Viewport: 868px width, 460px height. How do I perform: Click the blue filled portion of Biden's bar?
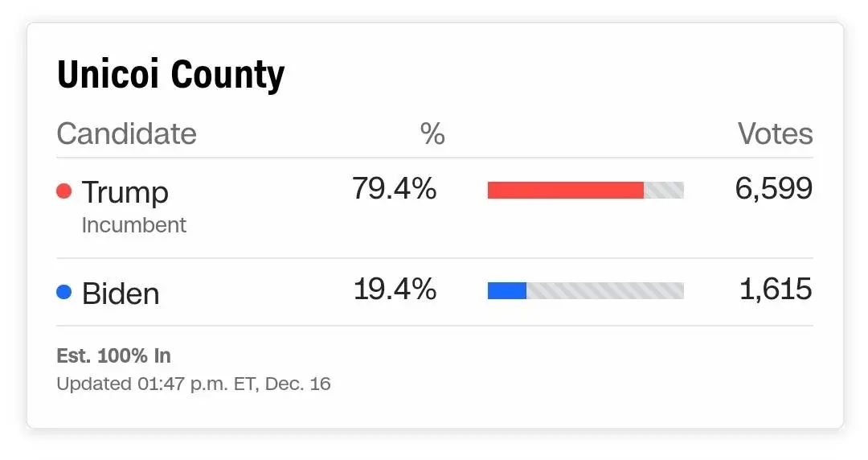[506, 290]
